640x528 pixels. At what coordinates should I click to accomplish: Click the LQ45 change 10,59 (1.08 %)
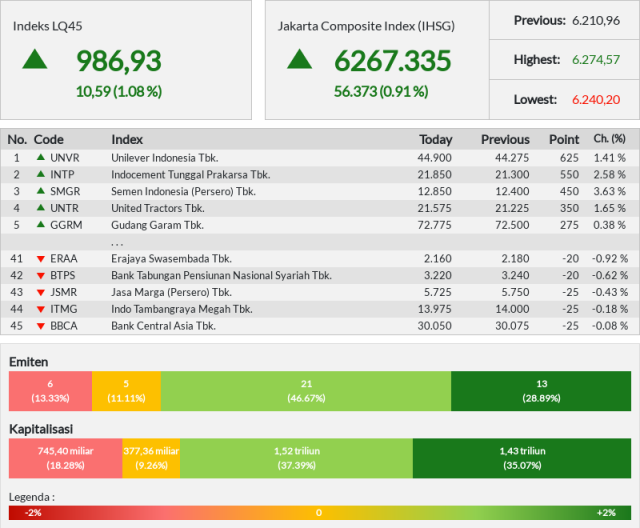(119, 91)
